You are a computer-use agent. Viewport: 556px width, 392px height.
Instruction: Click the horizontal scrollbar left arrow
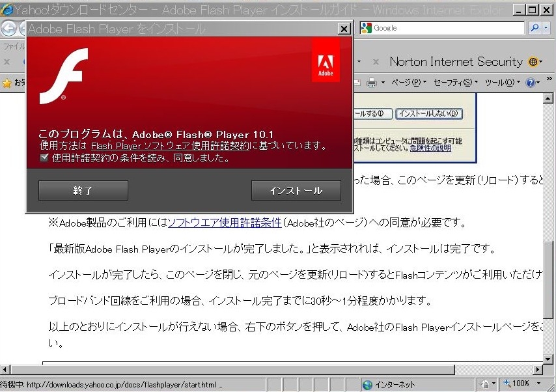pos(5,370)
